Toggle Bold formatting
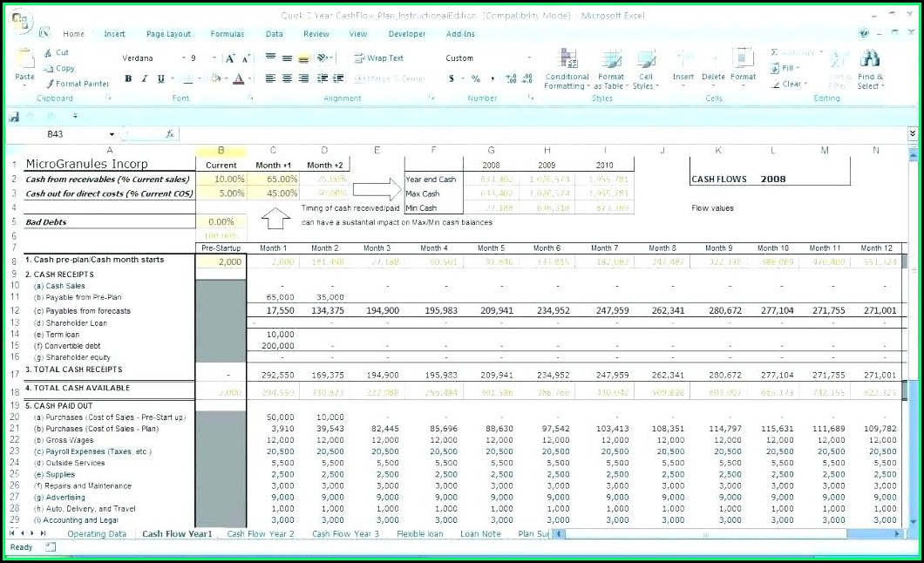The height and width of the screenshot is (563, 924). 128,78
